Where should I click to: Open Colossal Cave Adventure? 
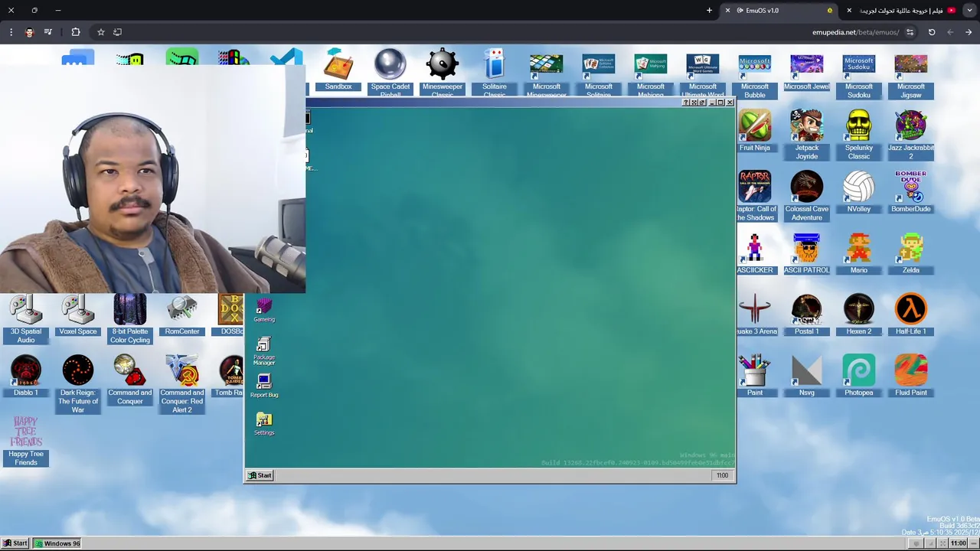(807, 195)
